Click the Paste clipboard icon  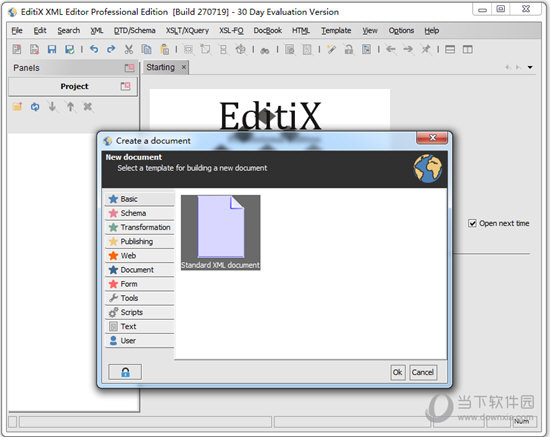164,49
